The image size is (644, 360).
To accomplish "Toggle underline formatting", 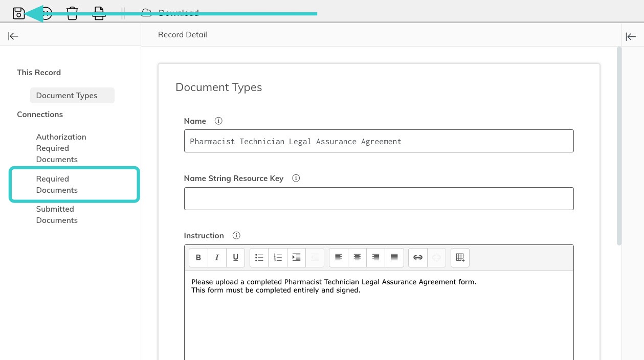I will (235, 258).
